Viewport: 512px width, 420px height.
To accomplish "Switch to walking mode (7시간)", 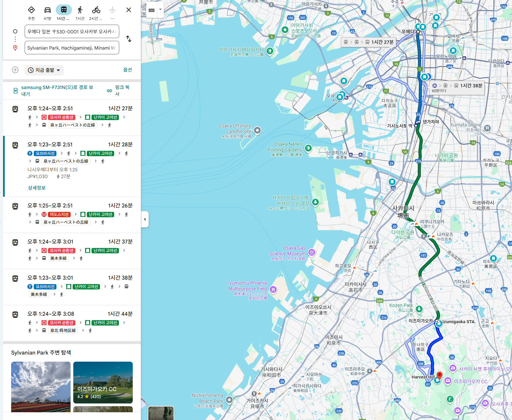I will pos(80,10).
